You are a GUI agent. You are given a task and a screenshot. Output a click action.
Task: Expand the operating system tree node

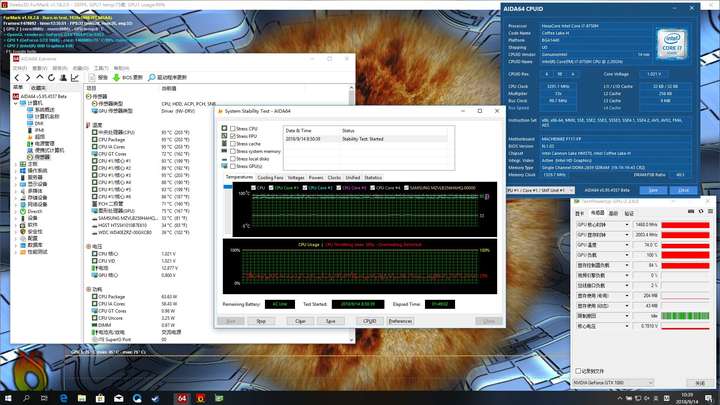click(17, 171)
